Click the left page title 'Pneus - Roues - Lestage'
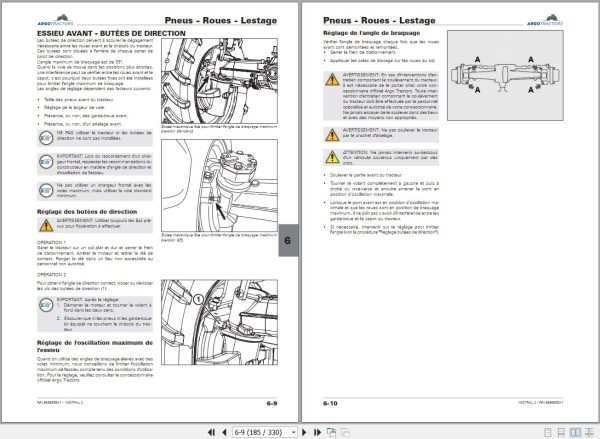The width and height of the screenshot is (600, 439). 221,20
